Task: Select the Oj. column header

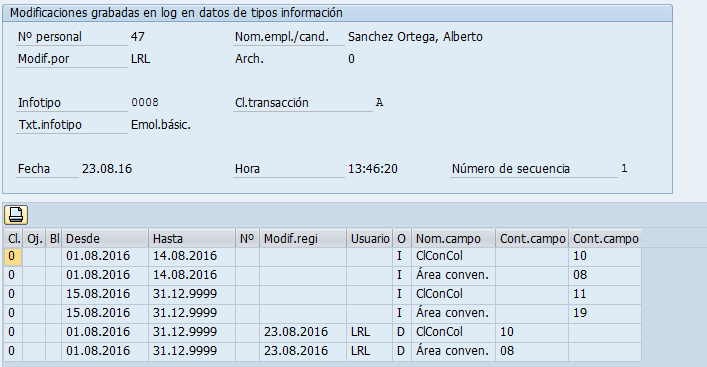Action: pos(34,239)
